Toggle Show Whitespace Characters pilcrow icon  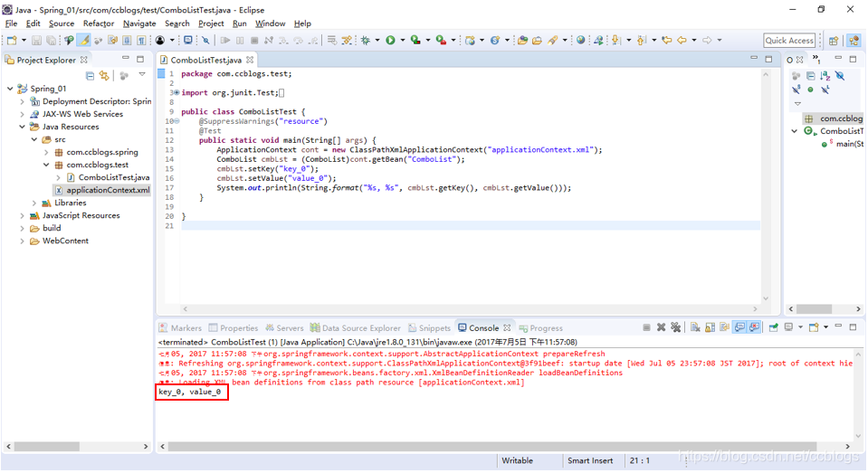142,41
